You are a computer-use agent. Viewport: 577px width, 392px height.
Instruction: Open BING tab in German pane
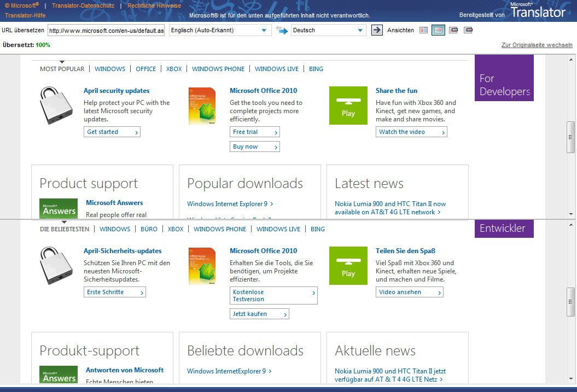(x=318, y=229)
